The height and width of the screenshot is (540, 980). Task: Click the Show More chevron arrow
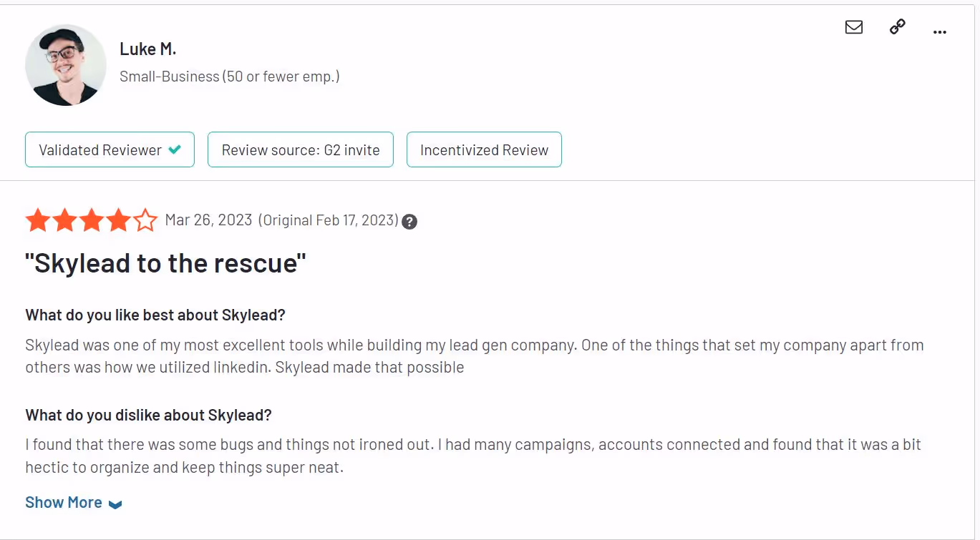[115, 504]
